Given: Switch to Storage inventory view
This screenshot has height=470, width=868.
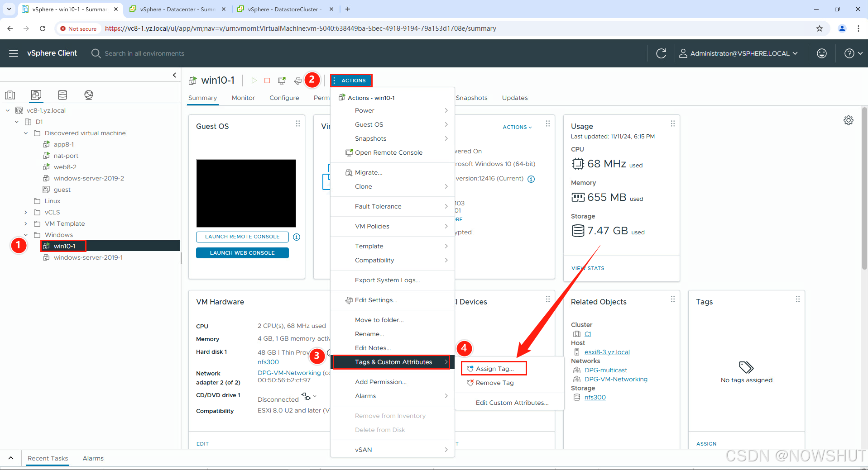Looking at the screenshot, I should point(62,95).
